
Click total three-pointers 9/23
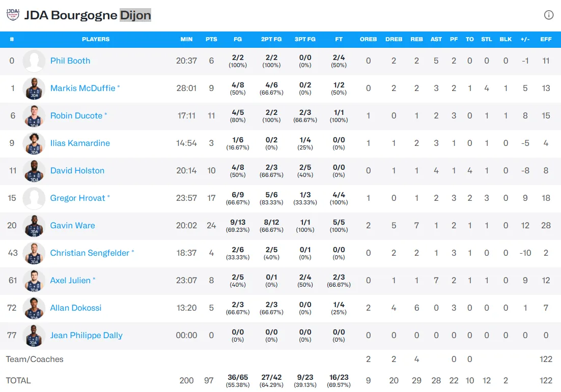click(305, 381)
